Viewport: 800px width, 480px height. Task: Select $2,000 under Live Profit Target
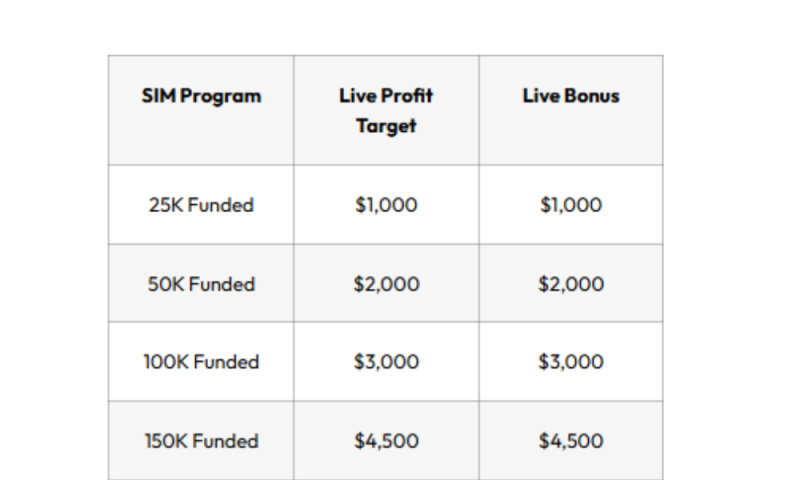pos(386,284)
